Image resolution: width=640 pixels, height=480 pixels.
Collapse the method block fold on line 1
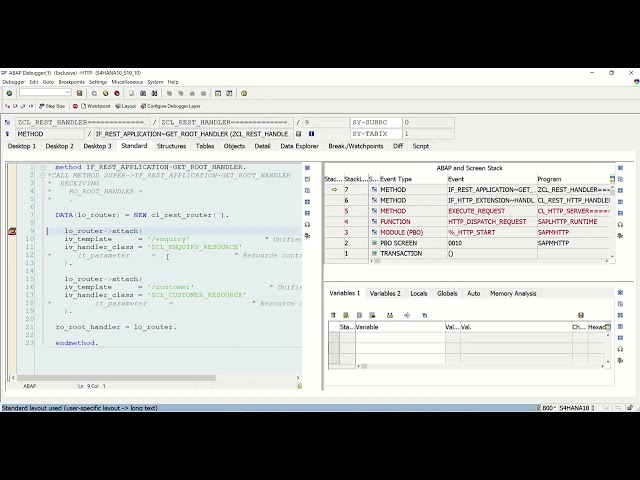click(x=42, y=167)
